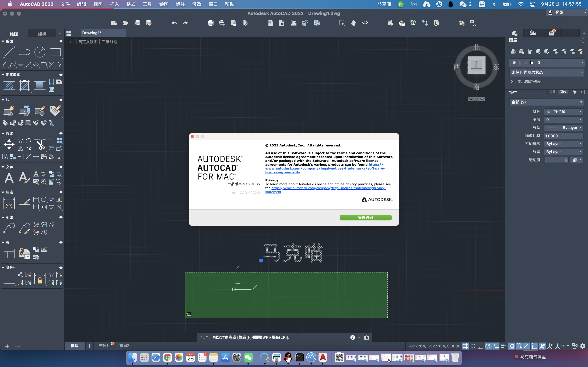This screenshot has height=367, width=588.
Task: Click the 透明度 slider
Action: (x=556, y=160)
